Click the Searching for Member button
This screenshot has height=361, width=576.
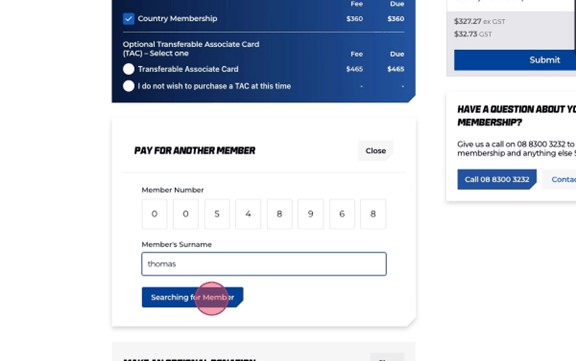[192, 297]
